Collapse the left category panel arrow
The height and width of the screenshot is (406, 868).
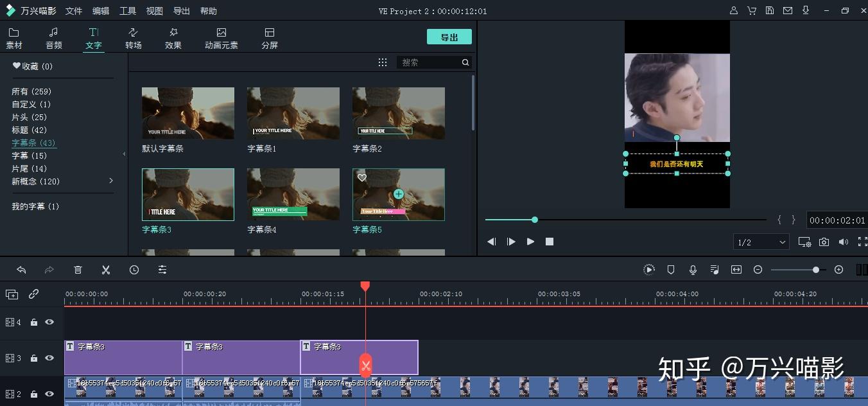[125, 154]
